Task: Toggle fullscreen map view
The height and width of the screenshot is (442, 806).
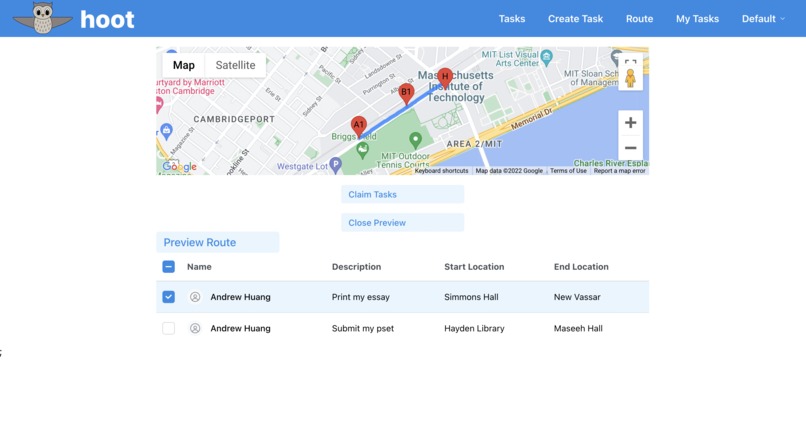Action: (630, 61)
